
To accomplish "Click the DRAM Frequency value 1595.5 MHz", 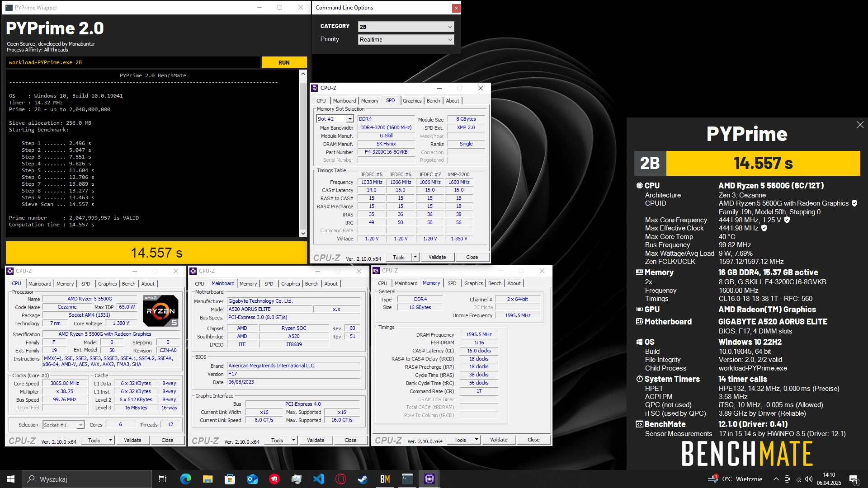I will pyautogui.click(x=479, y=334).
